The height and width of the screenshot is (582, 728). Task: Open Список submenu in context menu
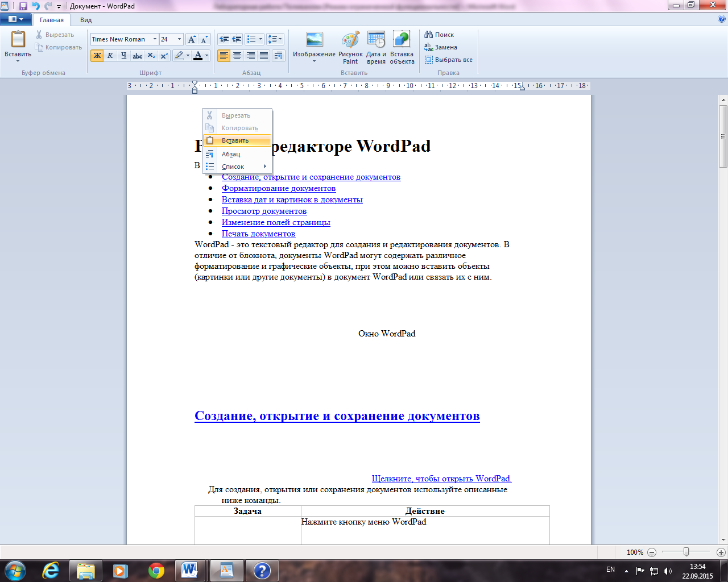(x=237, y=167)
